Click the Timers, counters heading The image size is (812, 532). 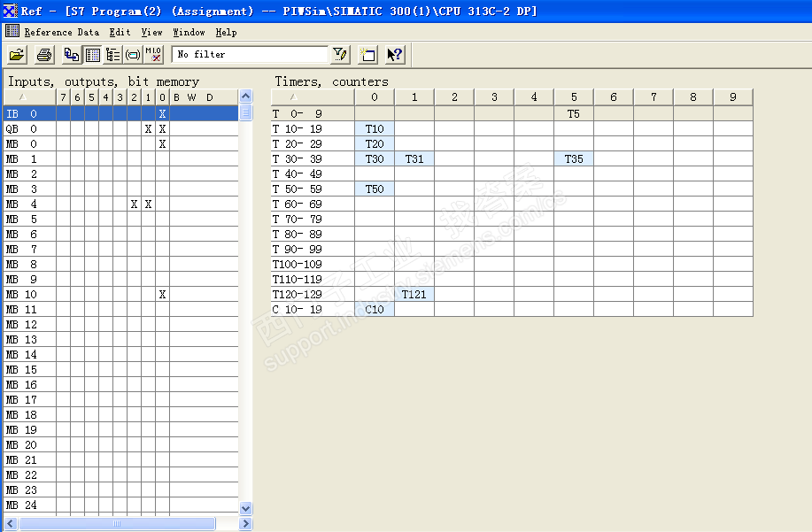tap(331, 81)
